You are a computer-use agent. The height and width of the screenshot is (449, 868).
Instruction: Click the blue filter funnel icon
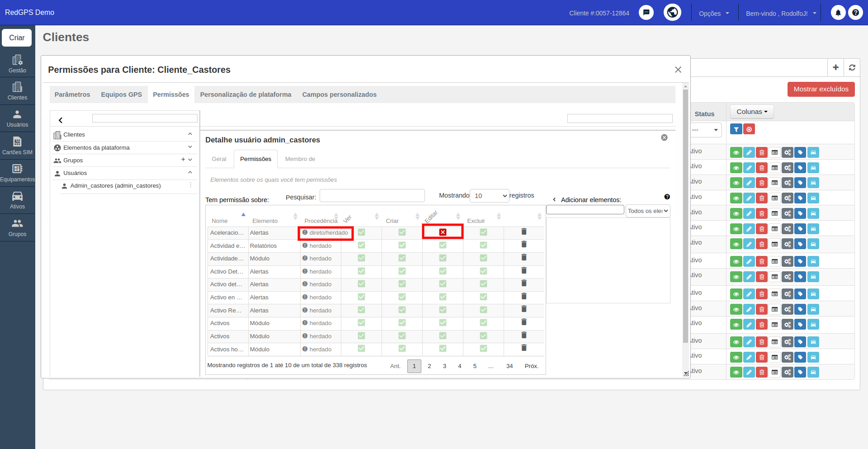point(736,129)
